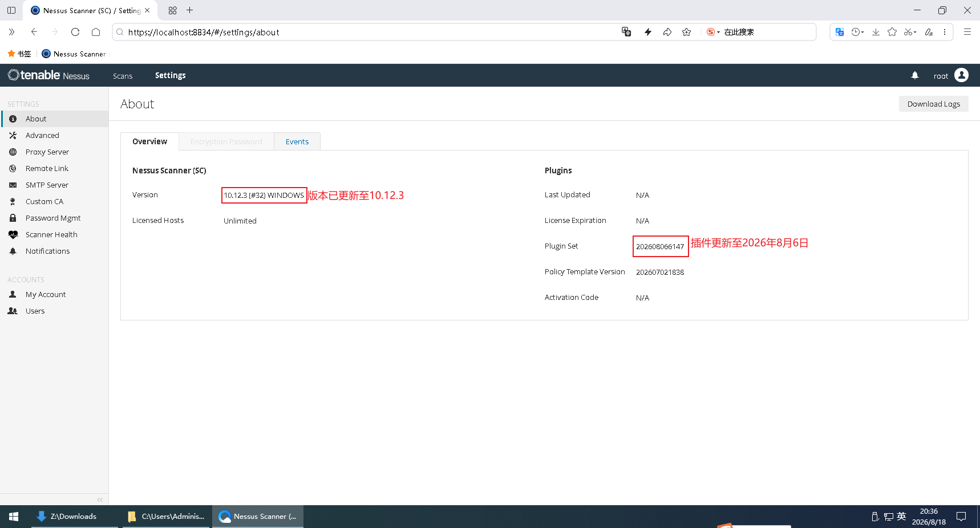The width and height of the screenshot is (980, 528).
Task: Open the browser extra tools vertical dots
Action: click(x=945, y=32)
